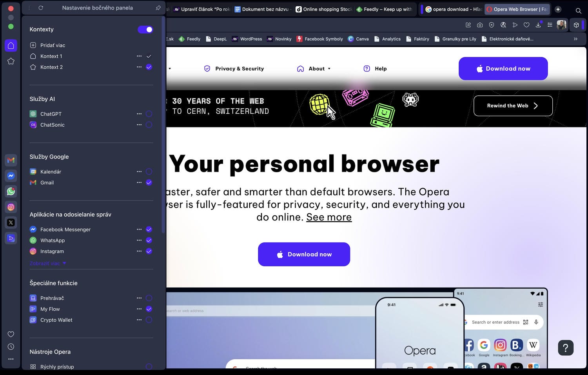
Task: Open the About dropdown menu
Action: [319, 69]
